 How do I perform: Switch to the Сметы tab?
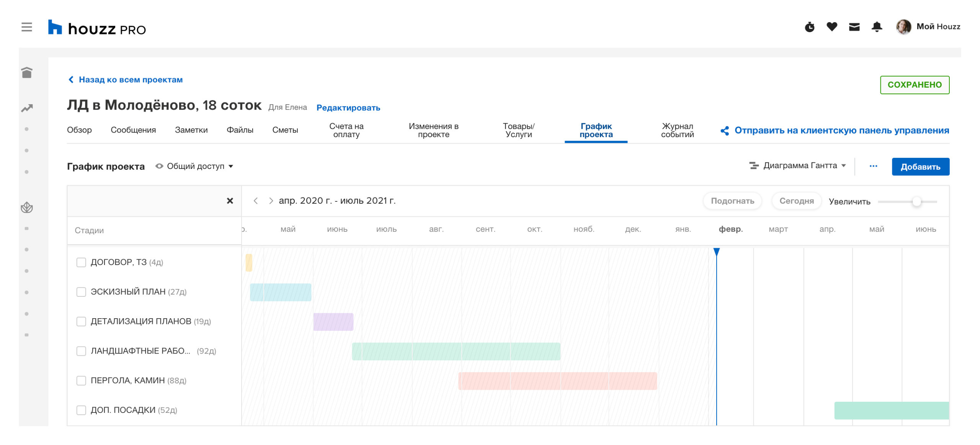(285, 130)
